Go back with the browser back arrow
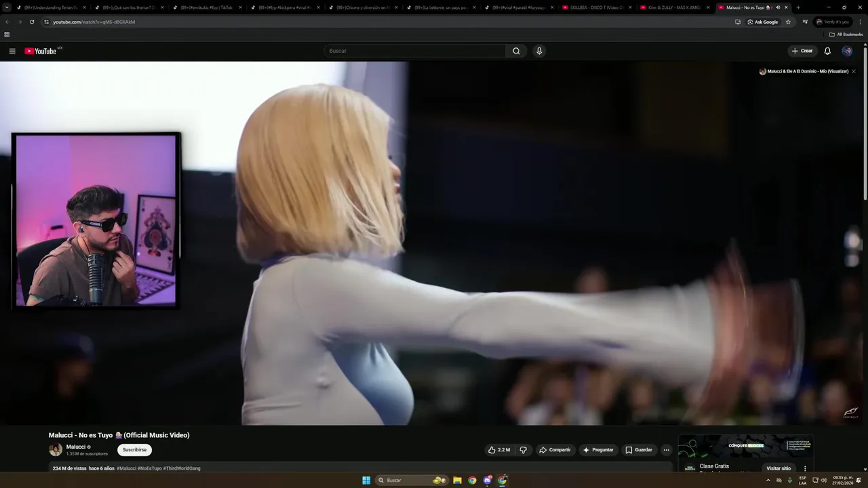This screenshot has height=488, width=868. point(7,22)
